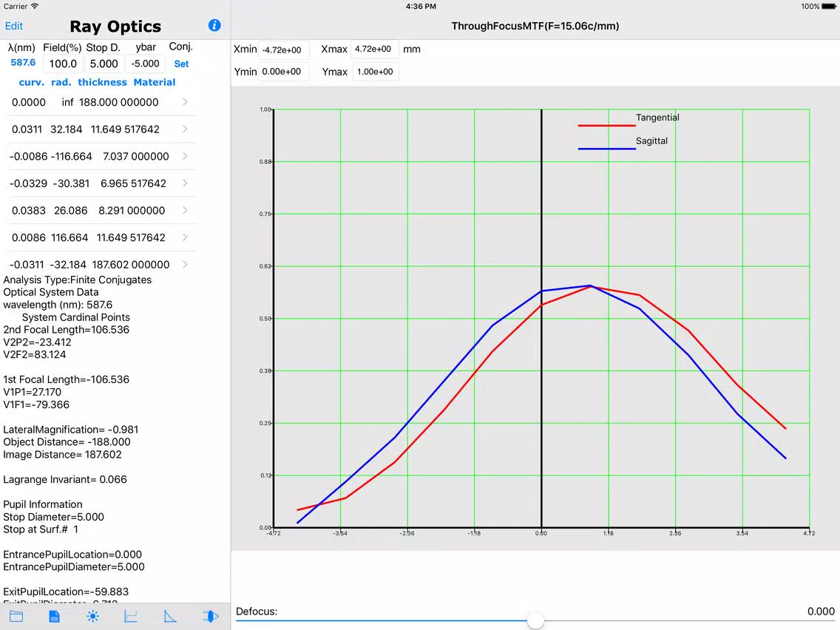Image resolution: width=840 pixels, height=630 pixels.
Task: Tap the sun-shaped spot diagram icon
Action: pos(92,616)
